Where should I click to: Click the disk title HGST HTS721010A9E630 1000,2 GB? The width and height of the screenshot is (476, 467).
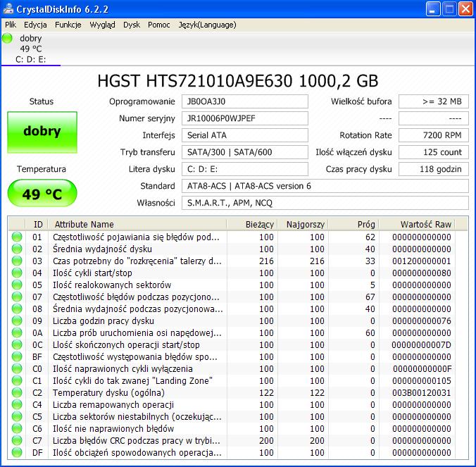pyautogui.click(x=238, y=81)
